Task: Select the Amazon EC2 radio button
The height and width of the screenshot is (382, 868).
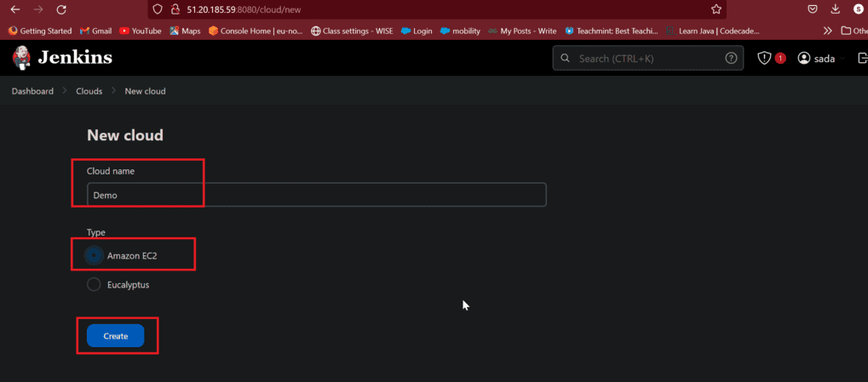Action: [x=94, y=255]
